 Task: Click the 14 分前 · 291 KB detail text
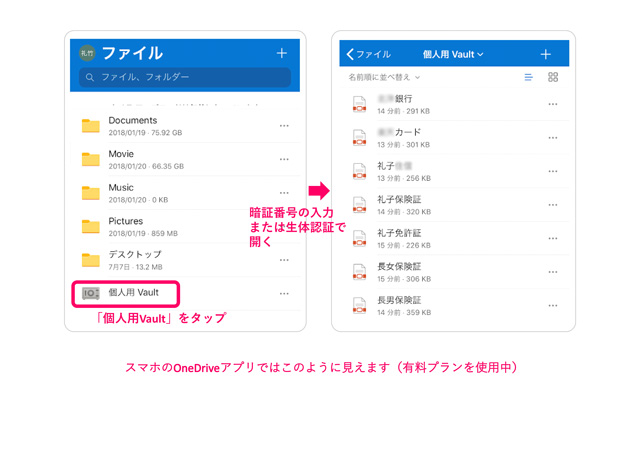403,111
